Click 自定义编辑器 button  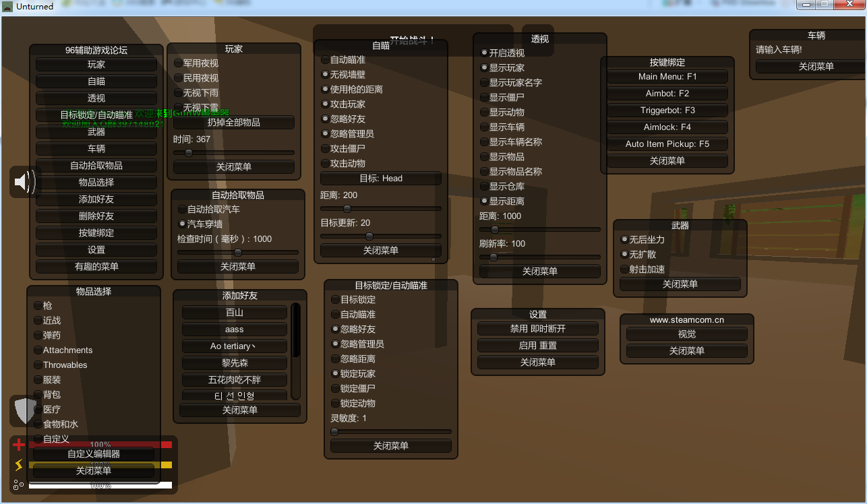click(x=94, y=454)
